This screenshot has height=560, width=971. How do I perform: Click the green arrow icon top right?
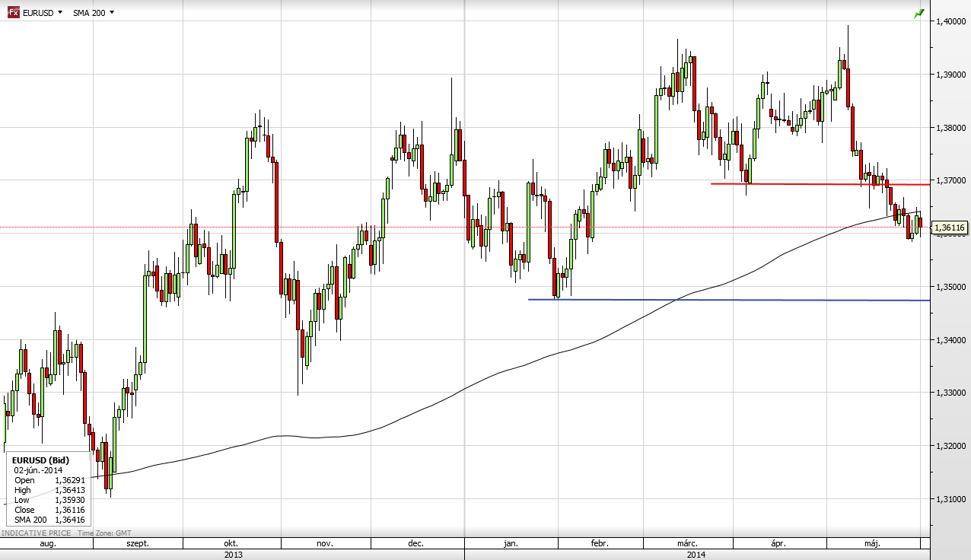click(x=918, y=14)
